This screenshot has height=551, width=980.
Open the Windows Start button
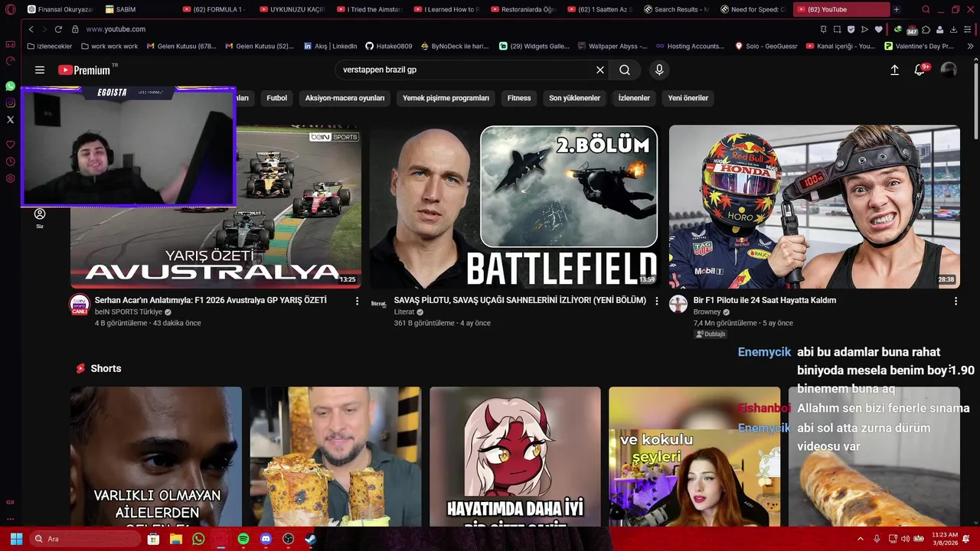pyautogui.click(x=16, y=539)
